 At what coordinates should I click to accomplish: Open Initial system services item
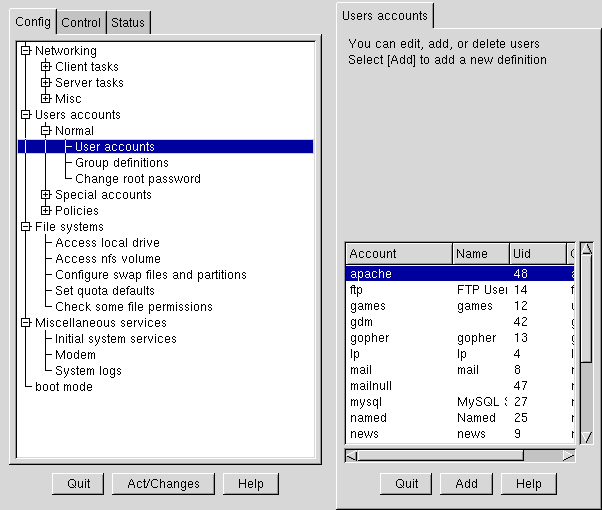[116, 339]
